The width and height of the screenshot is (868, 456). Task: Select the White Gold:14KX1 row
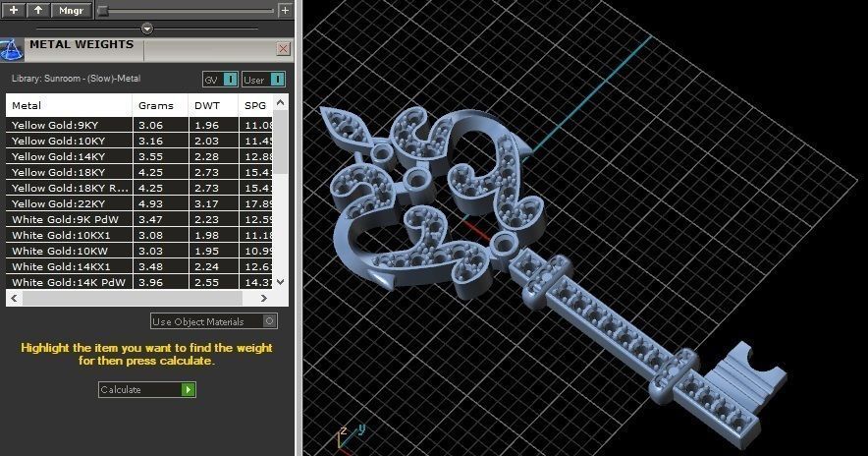(139, 266)
